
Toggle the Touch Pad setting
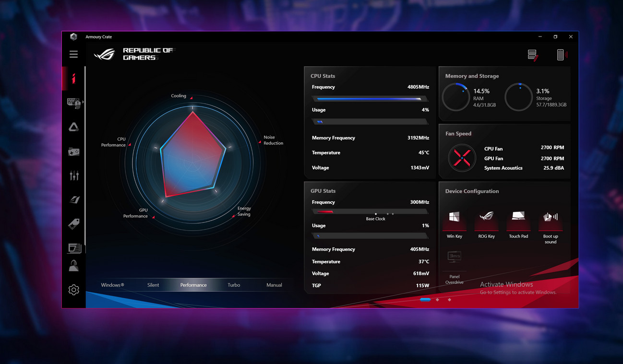tap(518, 224)
